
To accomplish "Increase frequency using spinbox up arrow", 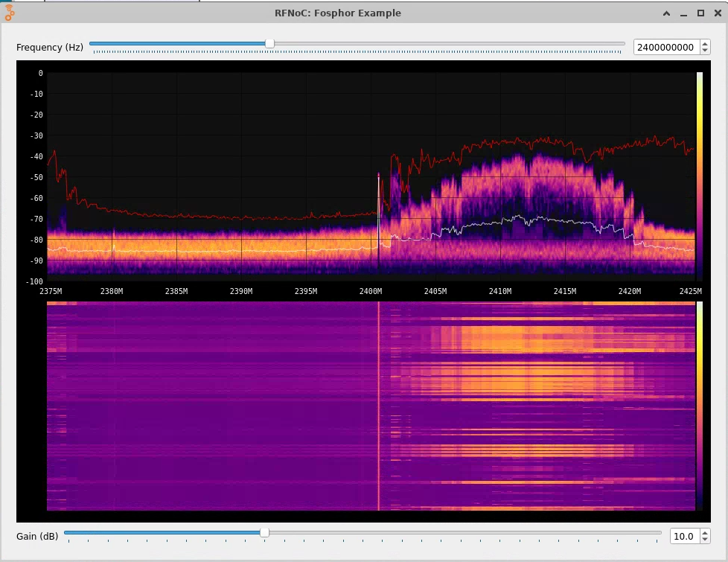I will 704,44.
